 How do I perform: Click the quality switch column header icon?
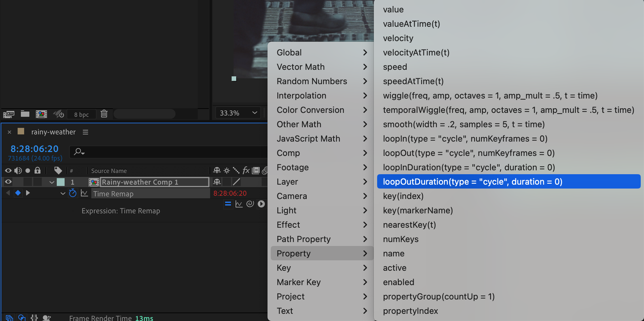point(236,170)
